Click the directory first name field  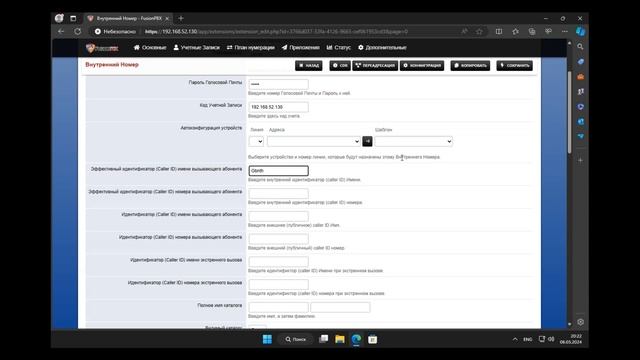(x=278, y=307)
